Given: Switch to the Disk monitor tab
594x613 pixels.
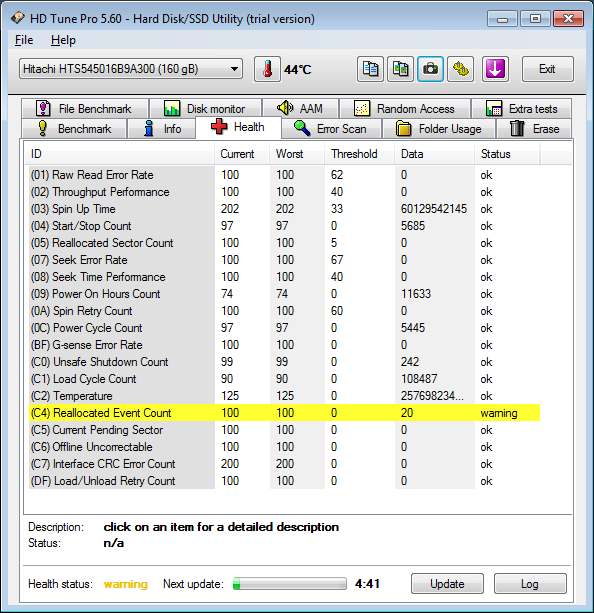Looking at the screenshot, I should pos(206,108).
